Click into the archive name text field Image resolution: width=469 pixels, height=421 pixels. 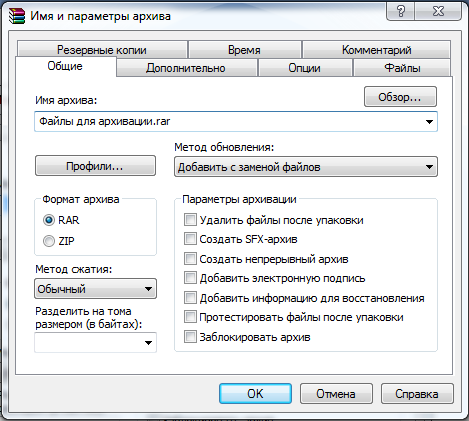(228, 122)
